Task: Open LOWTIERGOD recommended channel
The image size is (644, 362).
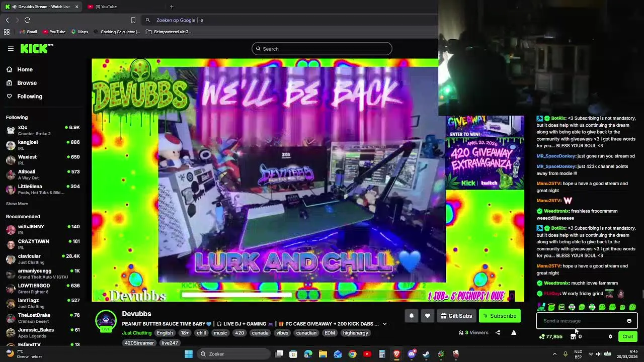Action: [43, 288]
